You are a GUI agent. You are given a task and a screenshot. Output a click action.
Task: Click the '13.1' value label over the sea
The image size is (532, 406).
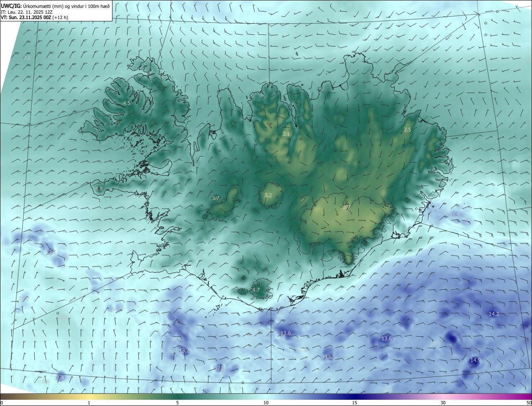click(330, 357)
